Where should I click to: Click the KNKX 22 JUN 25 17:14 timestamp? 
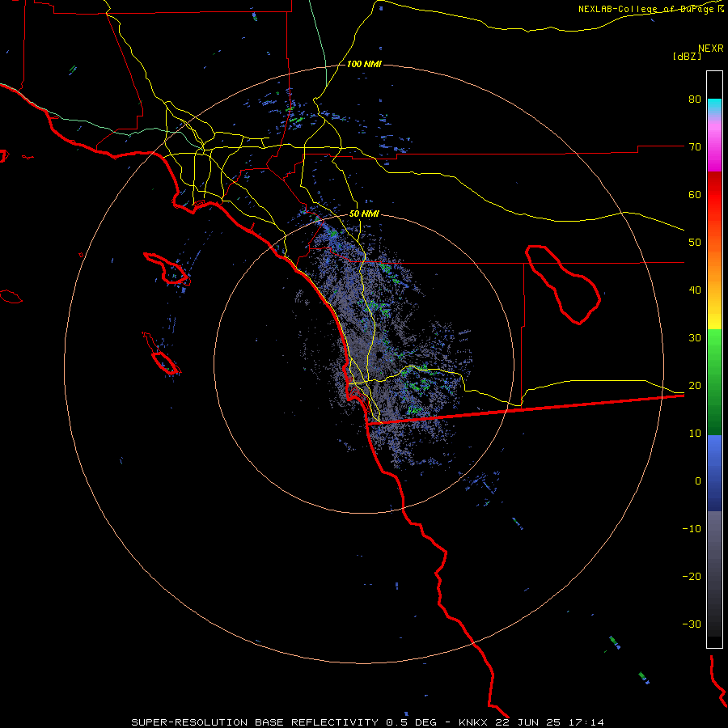(x=531, y=722)
